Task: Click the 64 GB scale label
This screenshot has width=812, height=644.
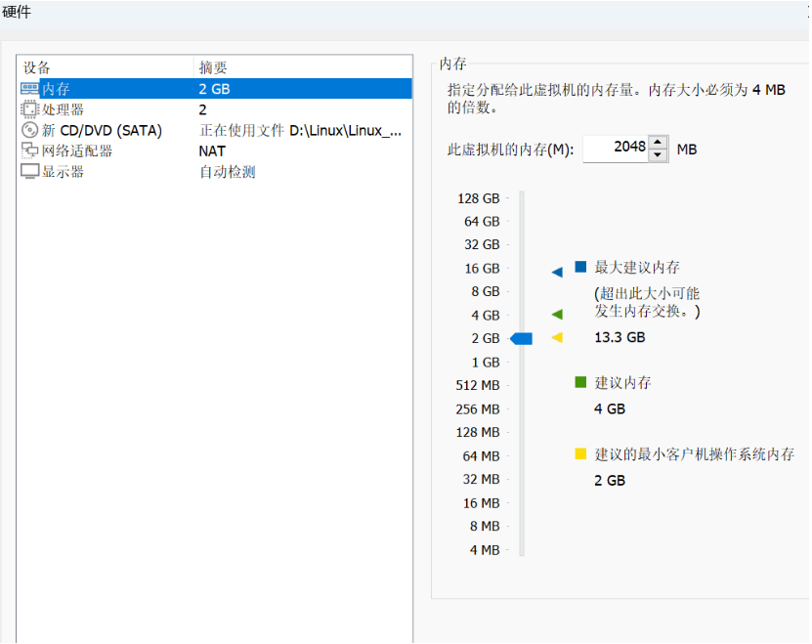Action: tap(482, 221)
